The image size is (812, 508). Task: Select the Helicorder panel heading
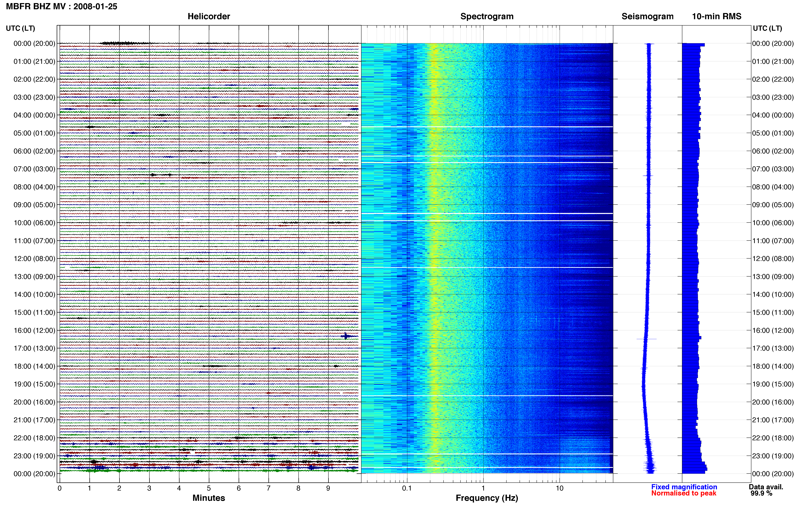tap(209, 16)
